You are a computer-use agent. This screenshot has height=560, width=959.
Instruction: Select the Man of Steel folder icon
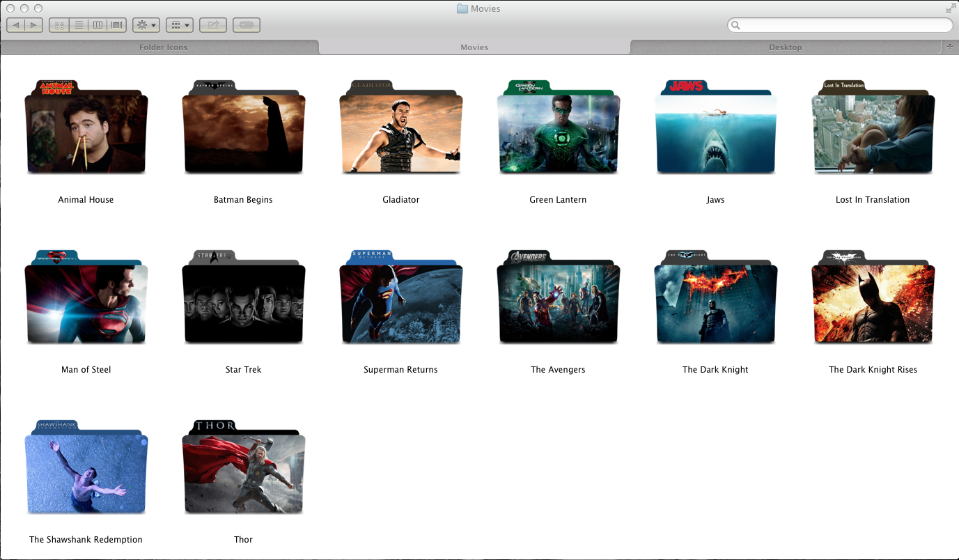coord(86,297)
